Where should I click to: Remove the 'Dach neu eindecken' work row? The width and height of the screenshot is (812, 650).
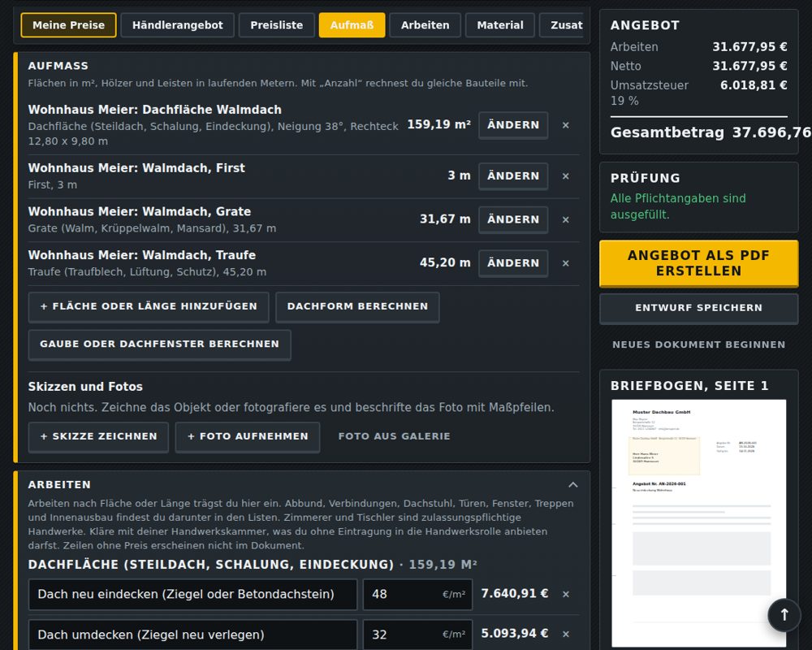pos(565,594)
